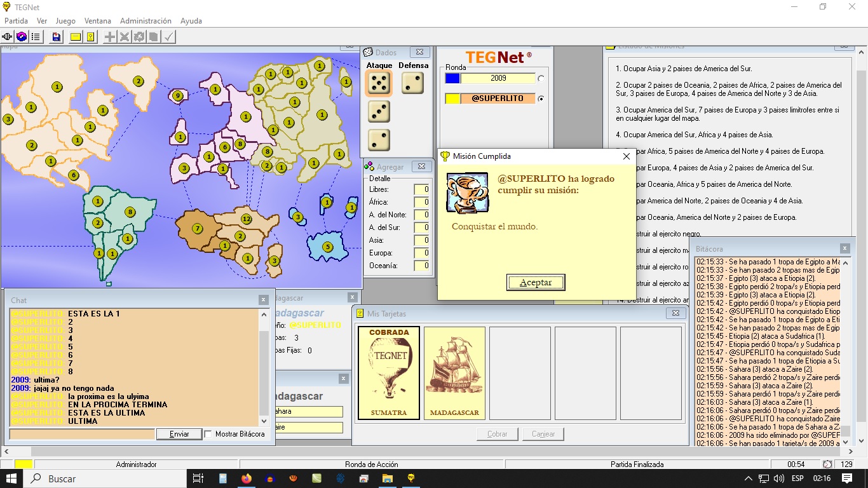Save the game with the floppy disk icon

57,37
